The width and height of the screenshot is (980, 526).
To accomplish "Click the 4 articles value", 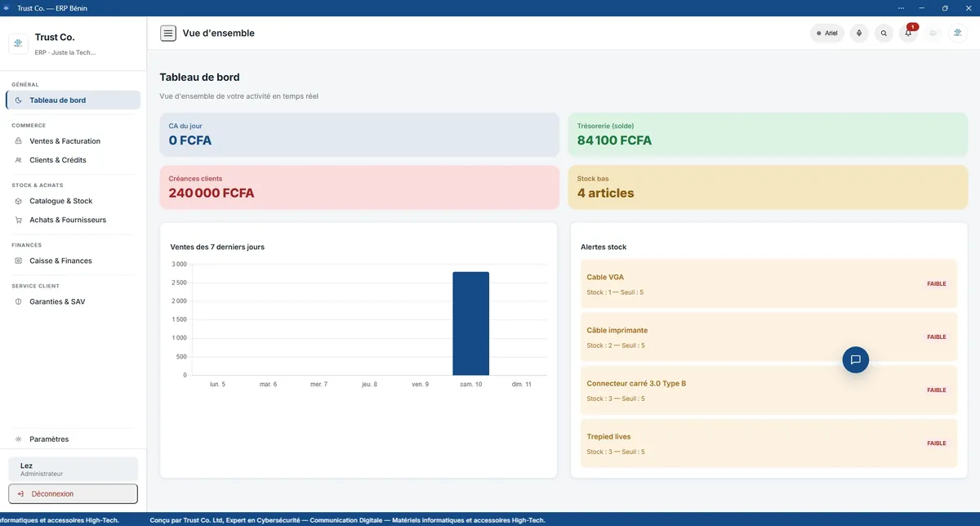I will 606,194.
